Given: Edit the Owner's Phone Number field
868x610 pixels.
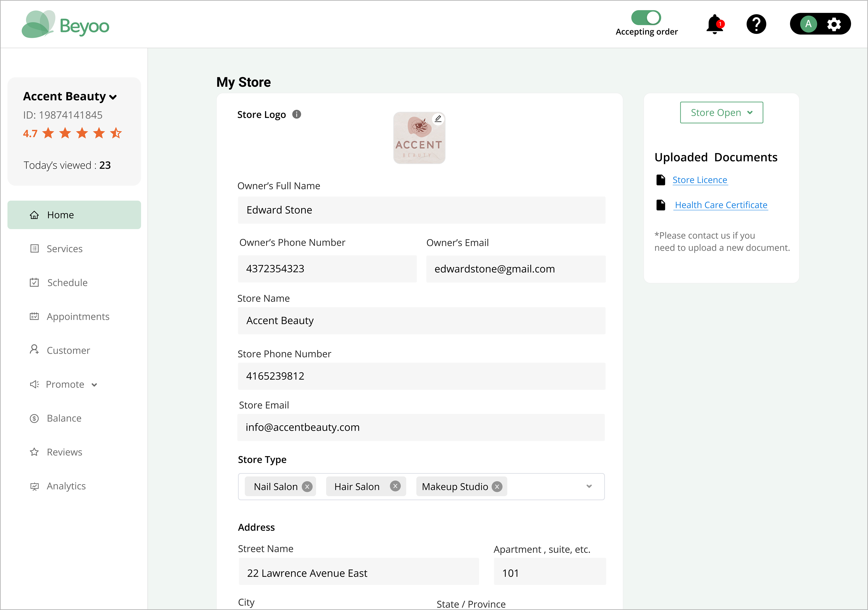Looking at the screenshot, I should coord(327,269).
